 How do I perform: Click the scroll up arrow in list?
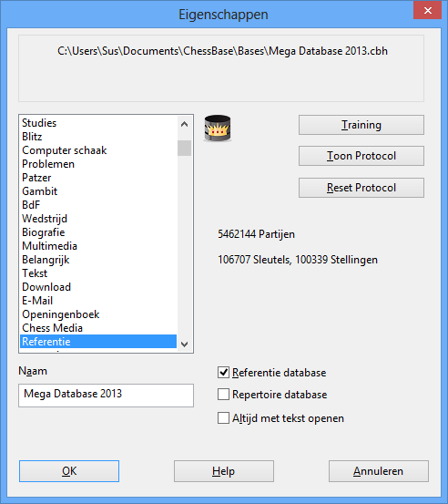coord(184,124)
